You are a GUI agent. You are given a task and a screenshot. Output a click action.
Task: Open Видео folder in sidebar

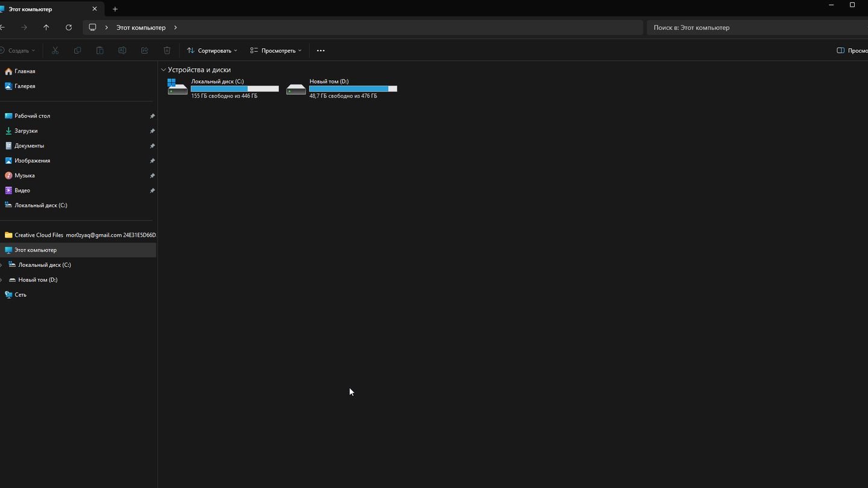(x=22, y=190)
